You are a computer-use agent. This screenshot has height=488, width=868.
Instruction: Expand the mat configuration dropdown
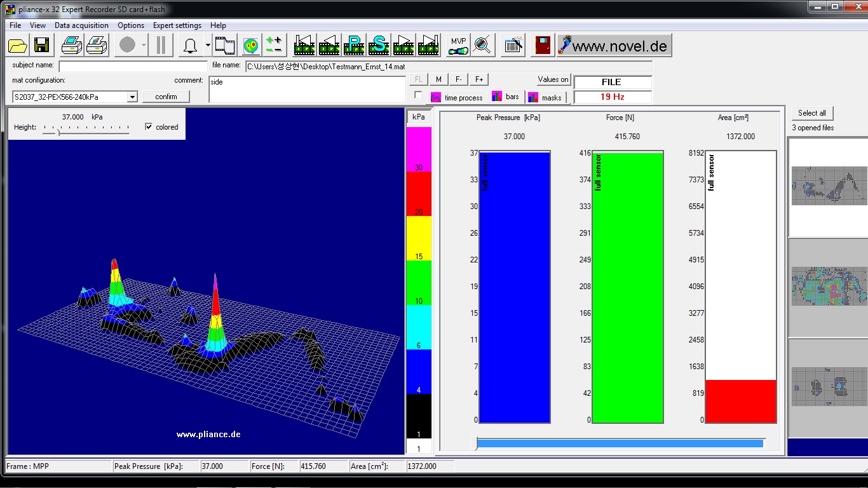[x=132, y=97]
